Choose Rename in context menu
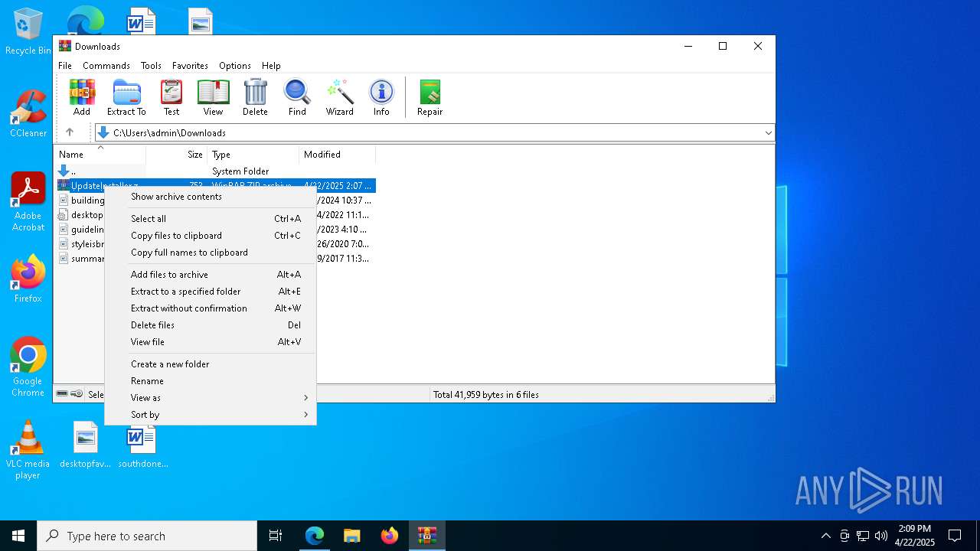The width and height of the screenshot is (980, 551). pos(211,381)
